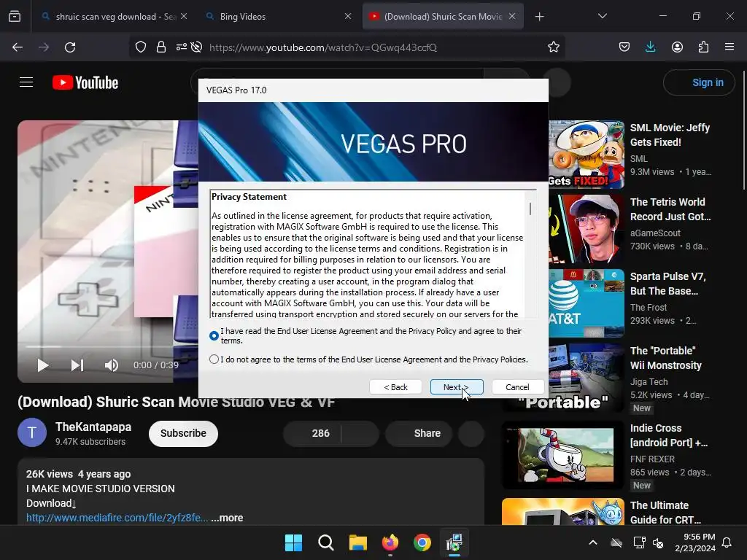Open taskbar Search

point(326,542)
